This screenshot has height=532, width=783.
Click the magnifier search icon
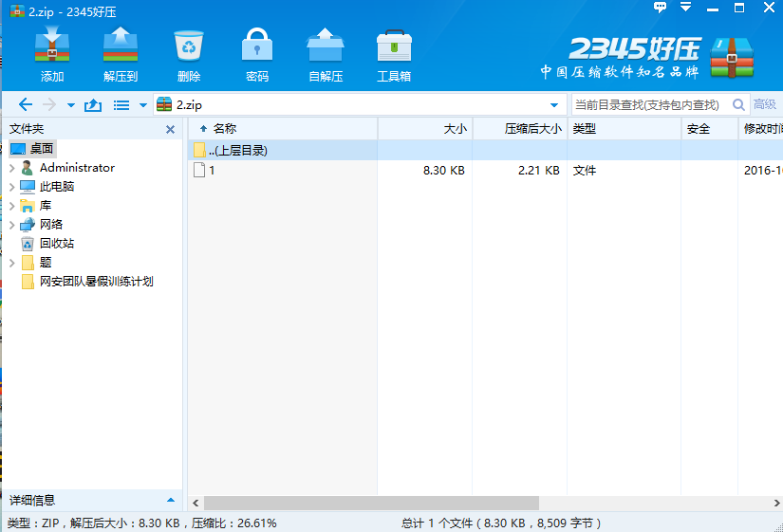(736, 105)
